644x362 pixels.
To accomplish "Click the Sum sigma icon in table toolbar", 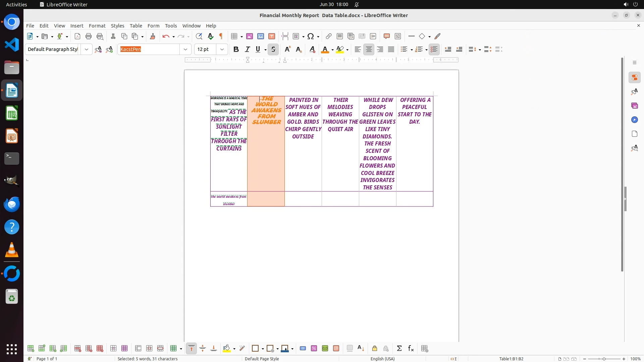I will coord(399,349).
